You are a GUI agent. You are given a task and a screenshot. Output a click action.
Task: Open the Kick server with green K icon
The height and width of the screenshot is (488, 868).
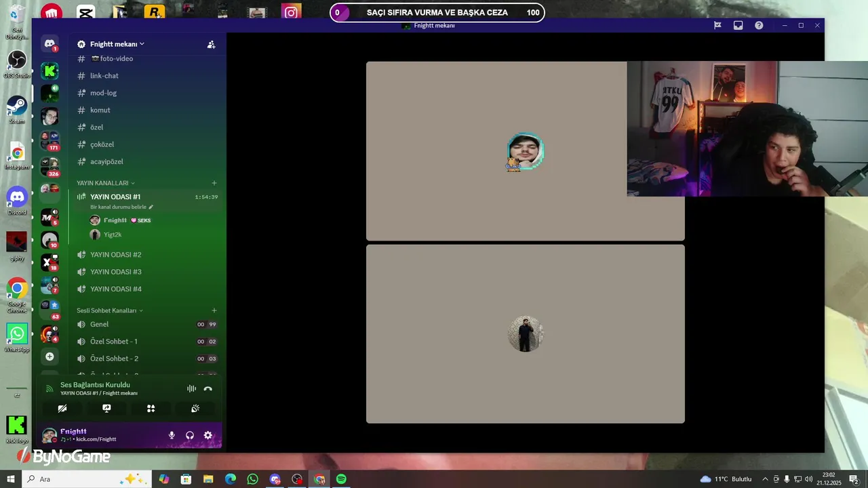[x=50, y=70]
